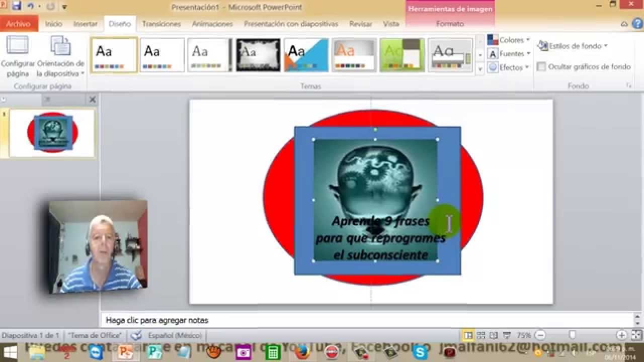Collapse the ribbon with the caret icon
Viewport: 644px width, 362px height.
624,24
